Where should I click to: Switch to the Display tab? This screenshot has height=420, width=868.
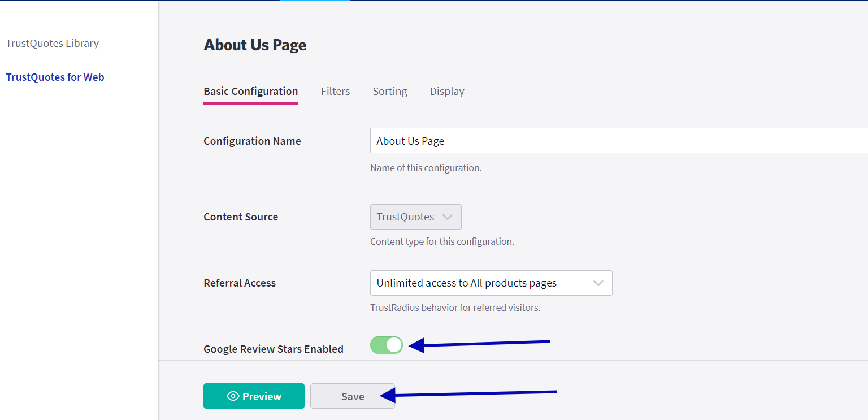point(447,92)
